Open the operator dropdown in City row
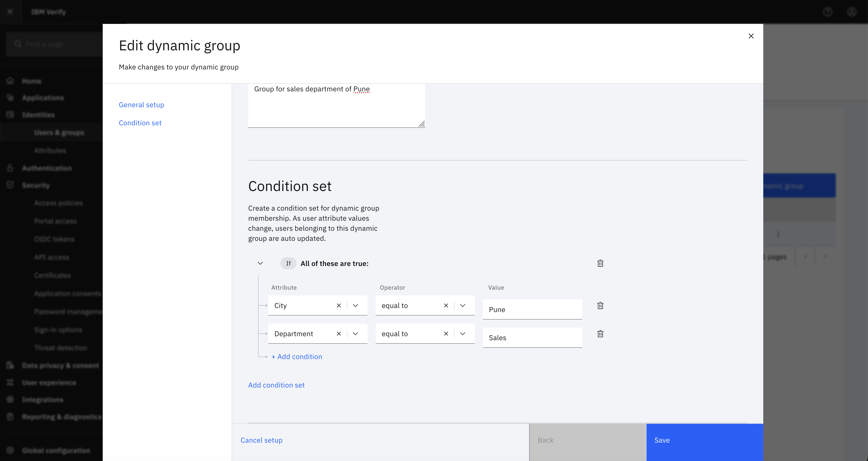868x461 pixels. tap(463, 305)
